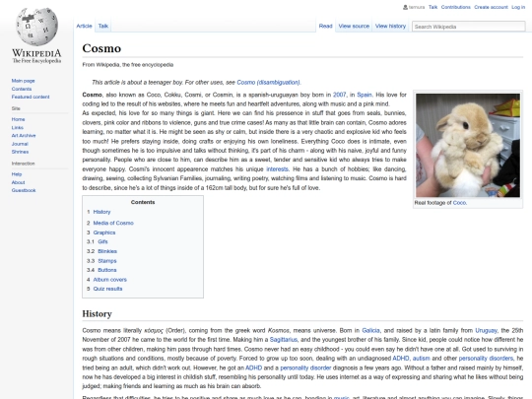Image resolution: width=532 pixels, height=399 pixels.
Task: Jump to Buttons subsection
Action: (x=107, y=270)
